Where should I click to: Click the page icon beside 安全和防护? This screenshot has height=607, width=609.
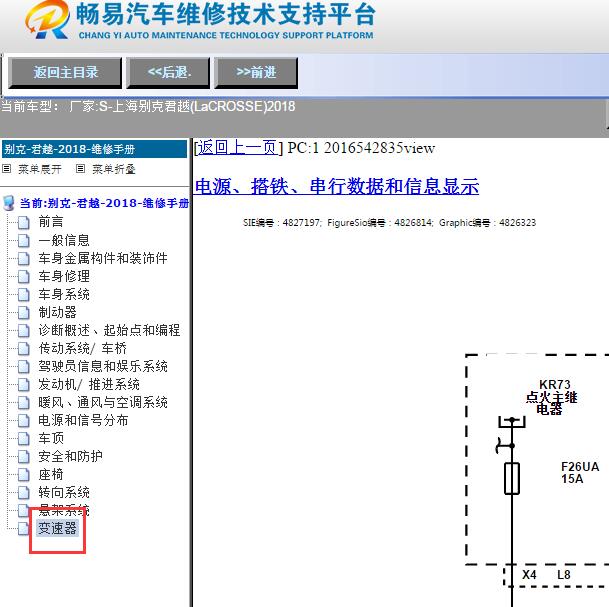[x=24, y=457]
